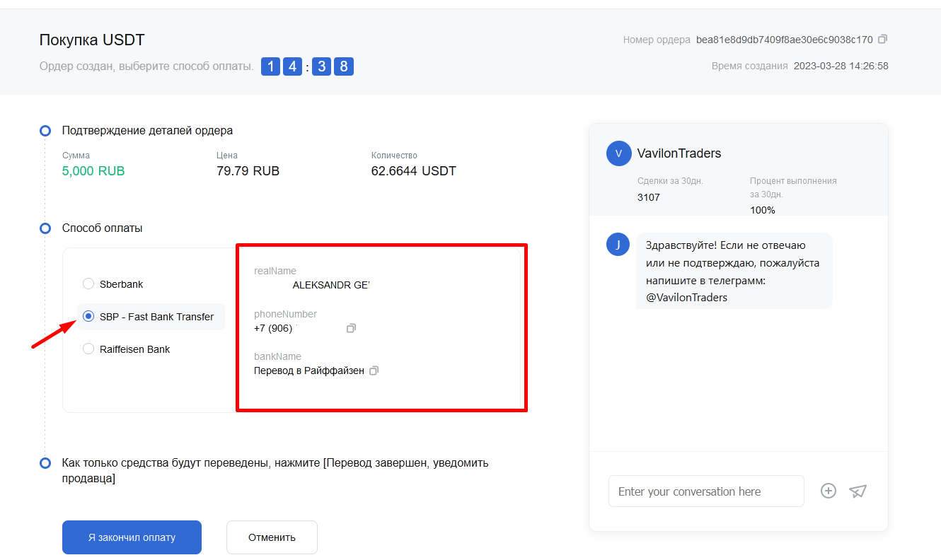Click the 79.79 RUB price value
Viewport: 941px width, 560px height.
click(x=248, y=171)
